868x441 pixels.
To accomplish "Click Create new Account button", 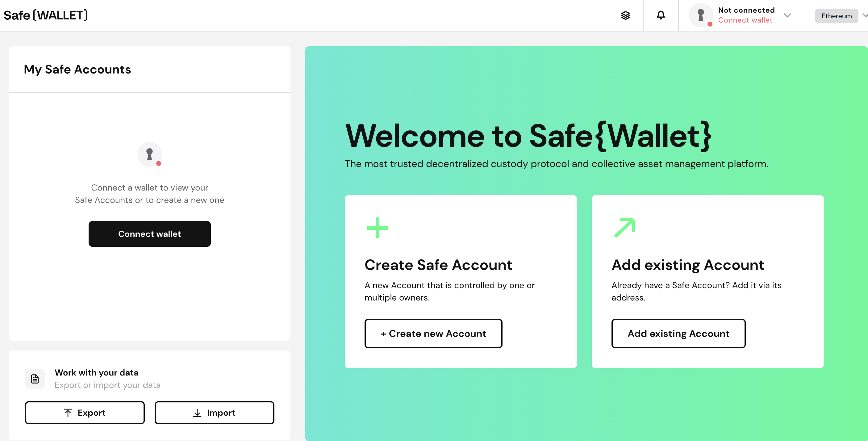I will [433, 334].
